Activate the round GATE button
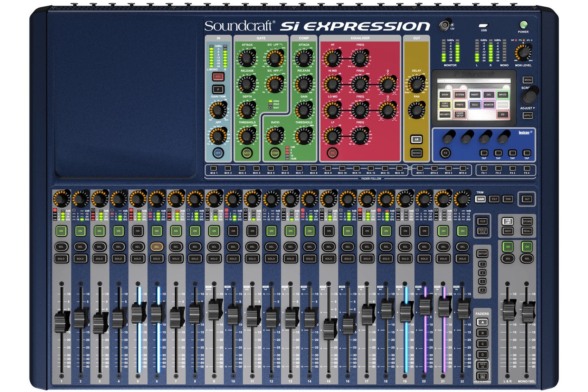588x392 pixels. click(x=247, y=153)
